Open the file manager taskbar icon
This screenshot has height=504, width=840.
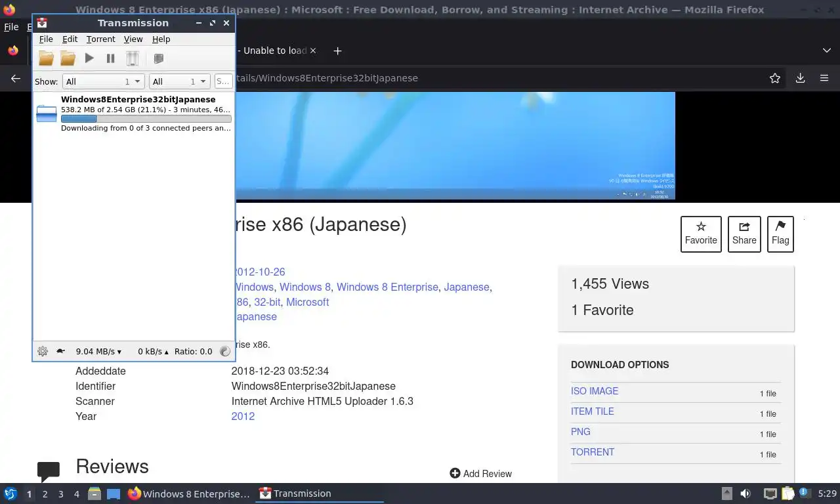tap(94, 493)
